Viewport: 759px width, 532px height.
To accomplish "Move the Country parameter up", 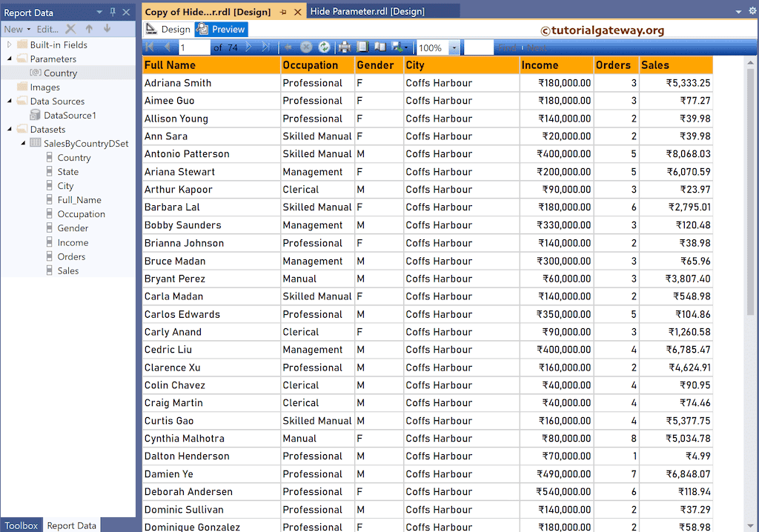I will tap(88, 28).
